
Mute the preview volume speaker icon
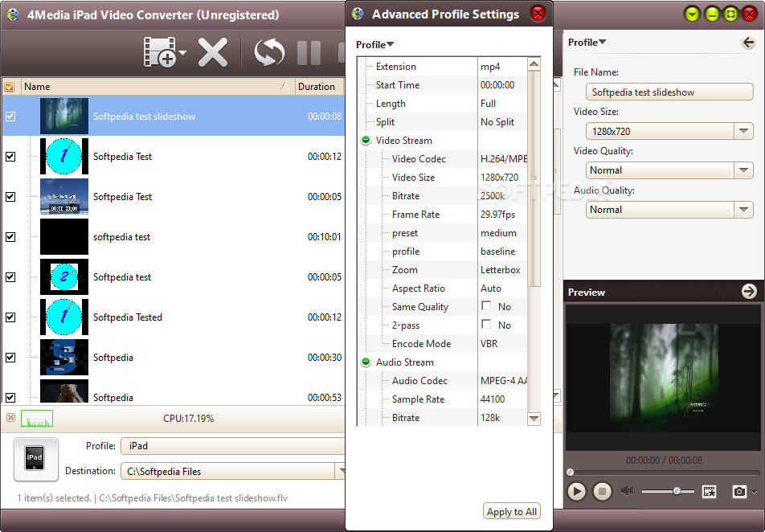pos(627,491)
